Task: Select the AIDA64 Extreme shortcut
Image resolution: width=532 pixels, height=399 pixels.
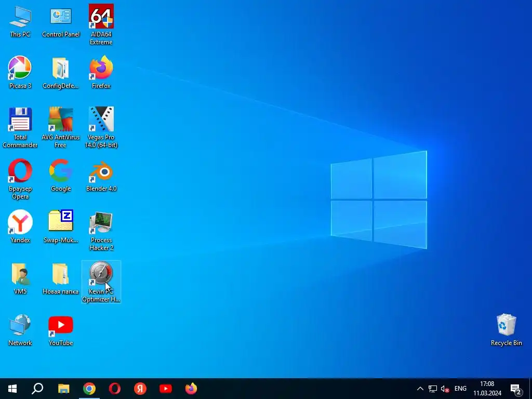Action: click(x=101, y=25)
